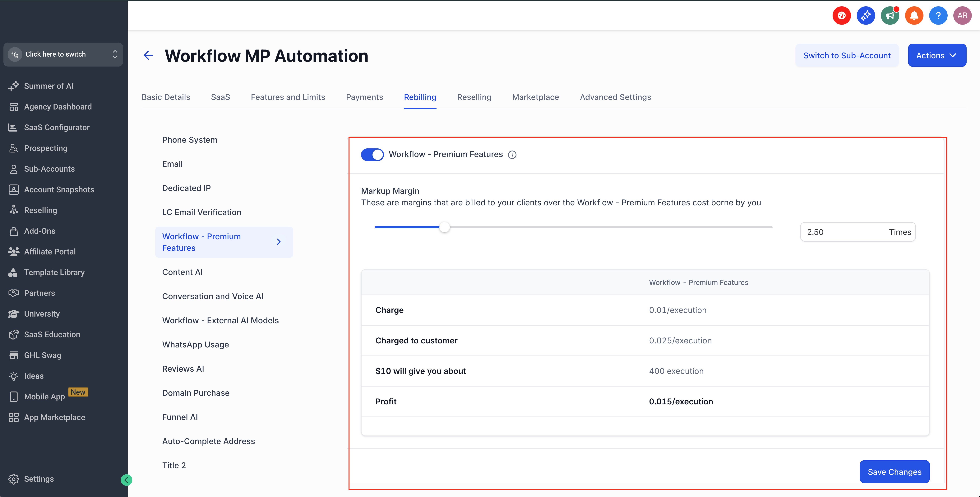The width and height of the screenshot is (980, 497).
Task: Open the notifications bell icon
Action: (914, 16)
